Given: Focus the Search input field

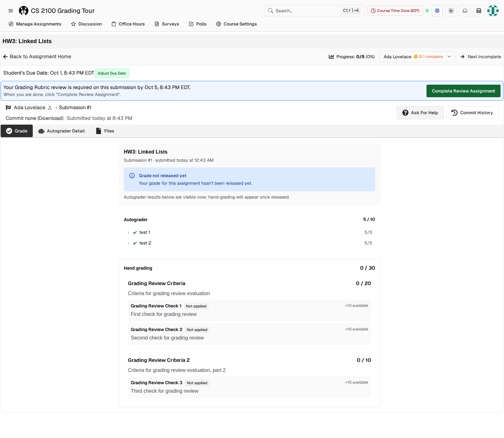Looking at the screenshot, I should [314, 11].
